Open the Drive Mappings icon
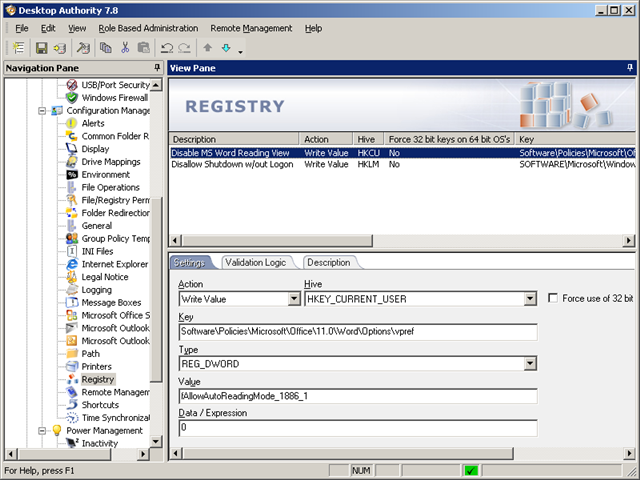The height and width of the screenshot is (480, 640). pos(71,162)
